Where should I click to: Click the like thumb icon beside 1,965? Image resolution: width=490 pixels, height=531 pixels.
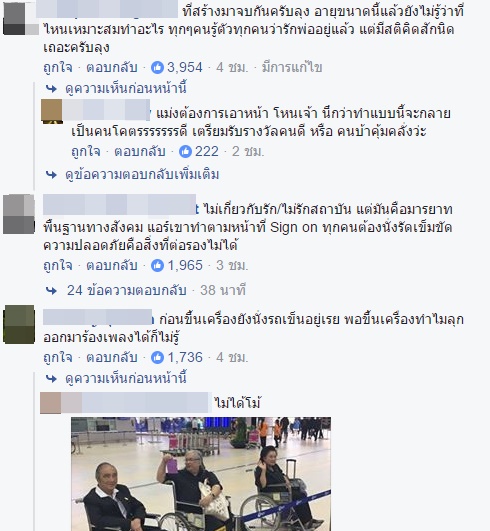tap(157, 265)
